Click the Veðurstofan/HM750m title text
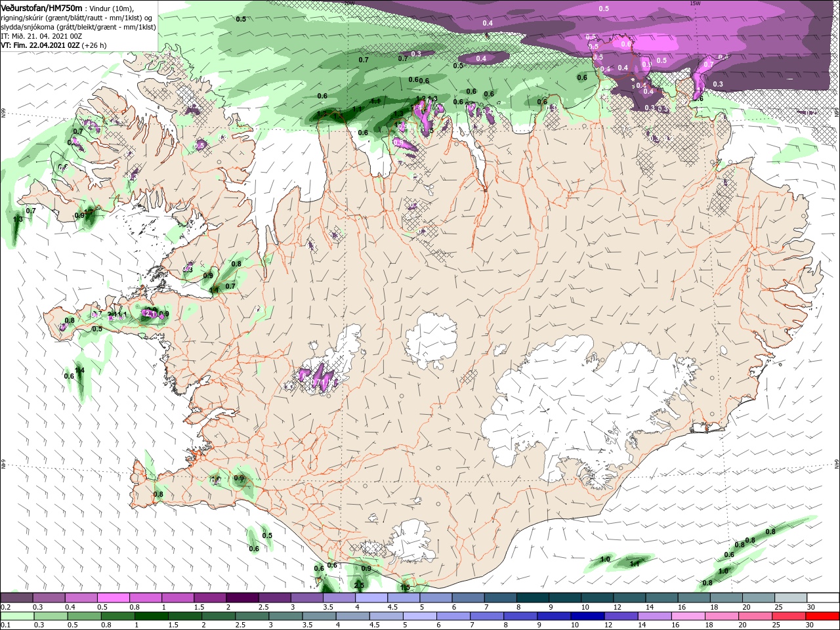The image size is (840, 630). tap(41, 8)
